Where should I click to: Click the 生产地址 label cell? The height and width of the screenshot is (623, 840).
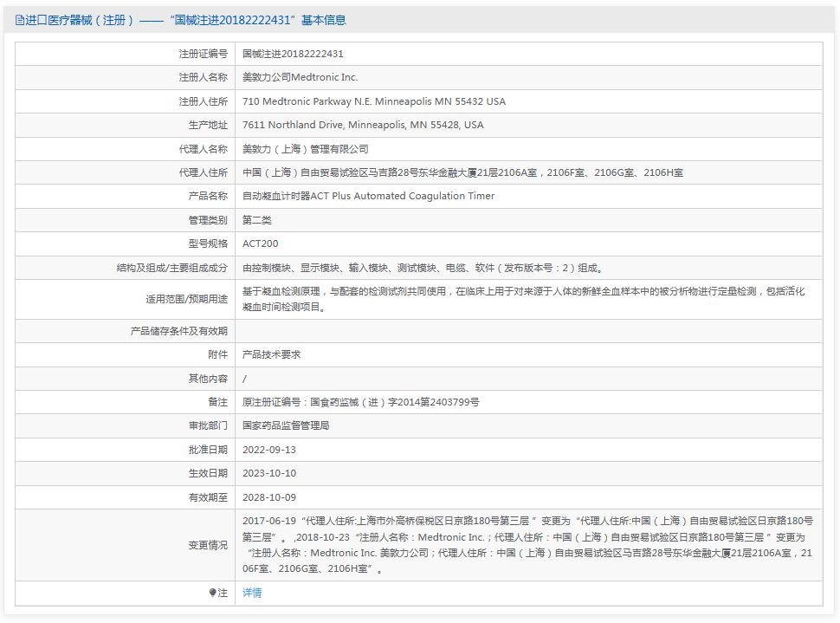click(125, 125)
